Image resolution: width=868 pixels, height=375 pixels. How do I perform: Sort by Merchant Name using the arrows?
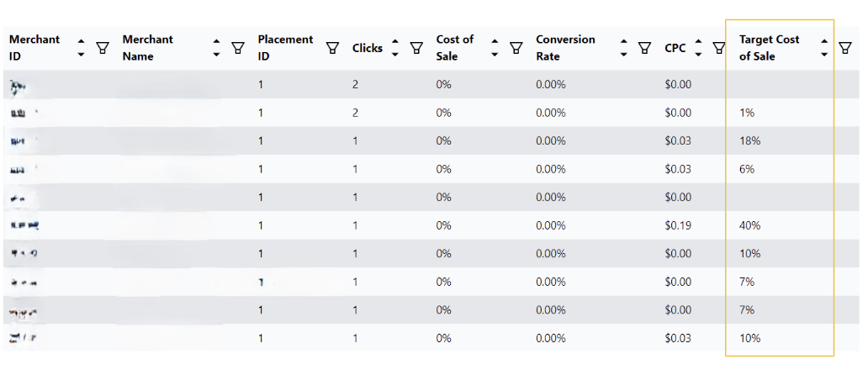coord(216,48)
